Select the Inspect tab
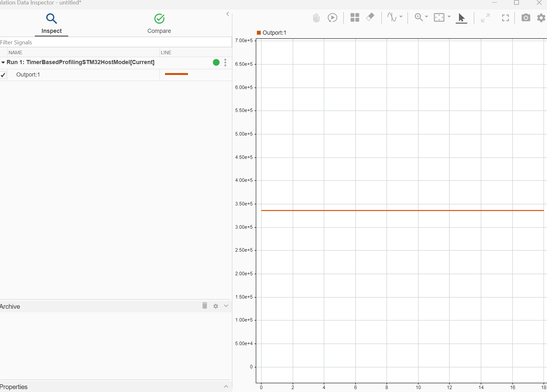This screenshot has width=547, height=392. tap(51, 24)
